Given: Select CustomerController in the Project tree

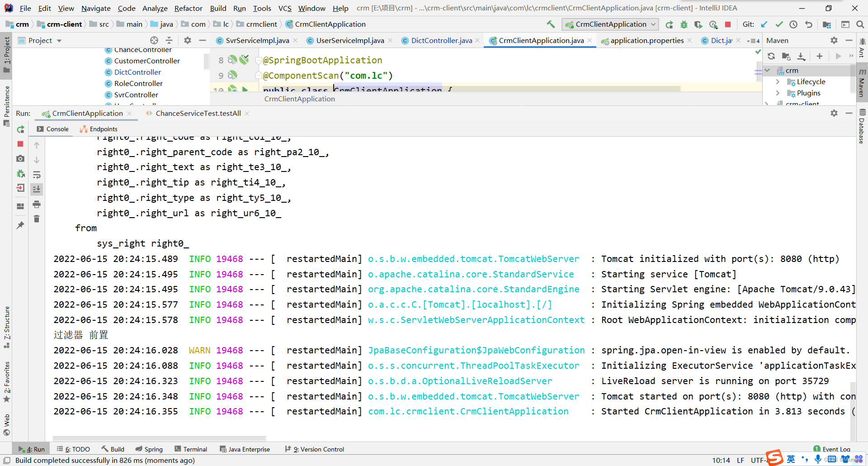Looking at the screenshot, I should tap(147, 61).
